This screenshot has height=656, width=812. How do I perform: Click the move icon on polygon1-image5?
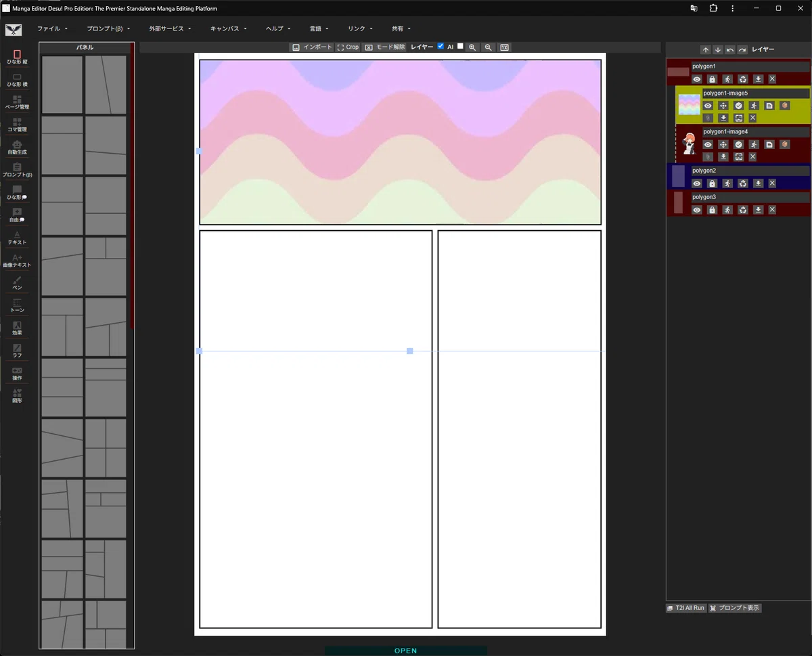click(x=723, y=106)
